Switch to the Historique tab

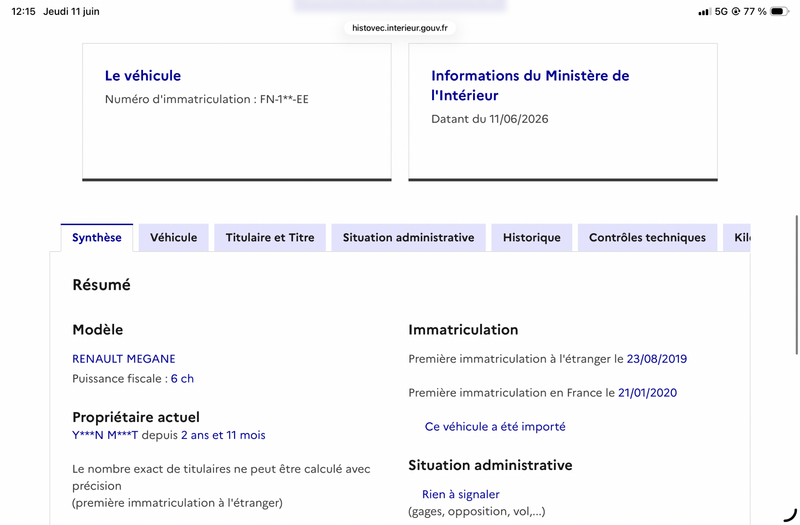click(532, 238)
